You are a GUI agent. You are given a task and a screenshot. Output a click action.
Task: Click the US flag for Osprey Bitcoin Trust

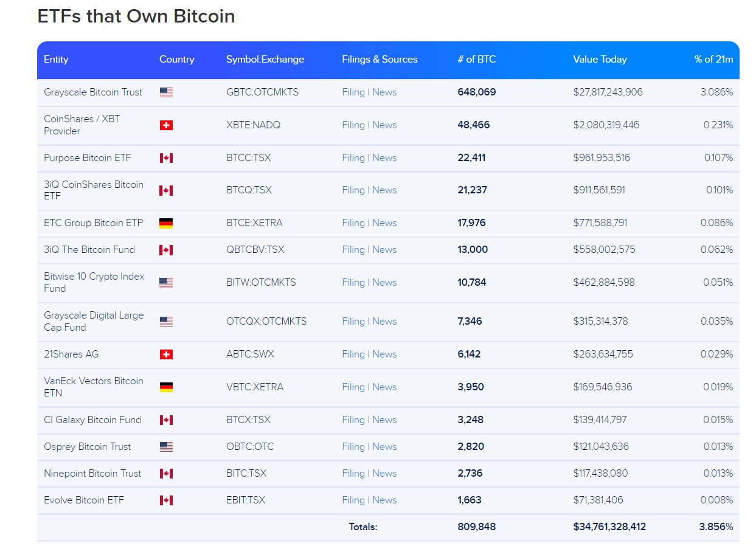(x=166, y=447)
